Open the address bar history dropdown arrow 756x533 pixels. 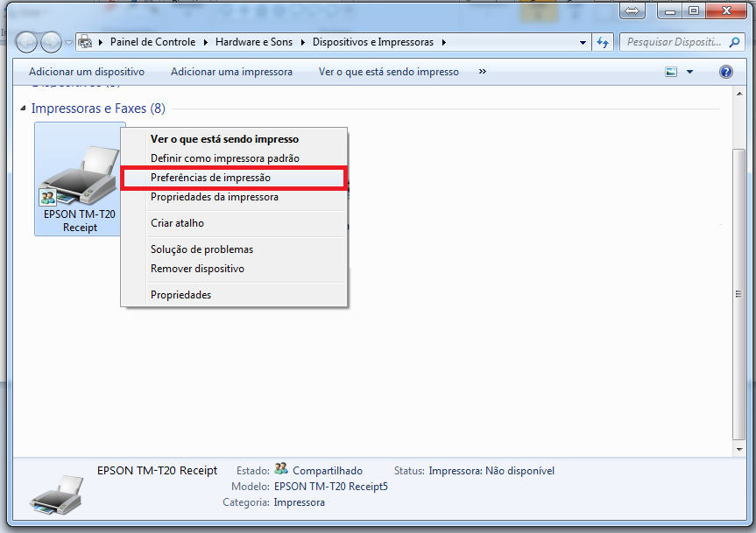583,42
